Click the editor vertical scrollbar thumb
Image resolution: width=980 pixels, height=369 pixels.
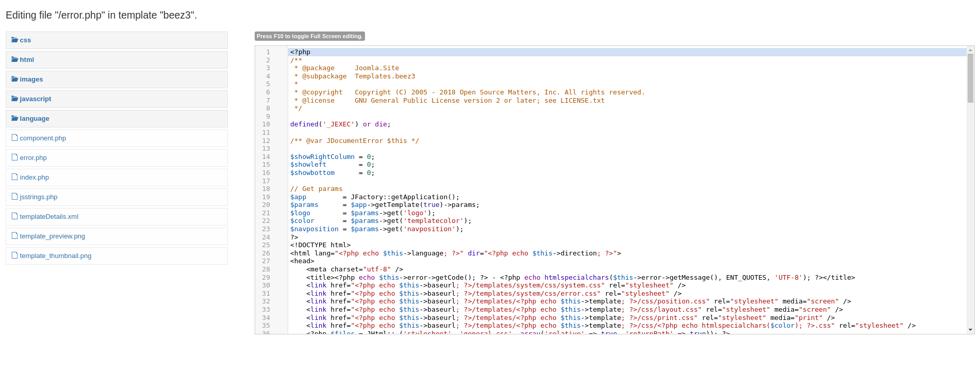tap(970, 78)
